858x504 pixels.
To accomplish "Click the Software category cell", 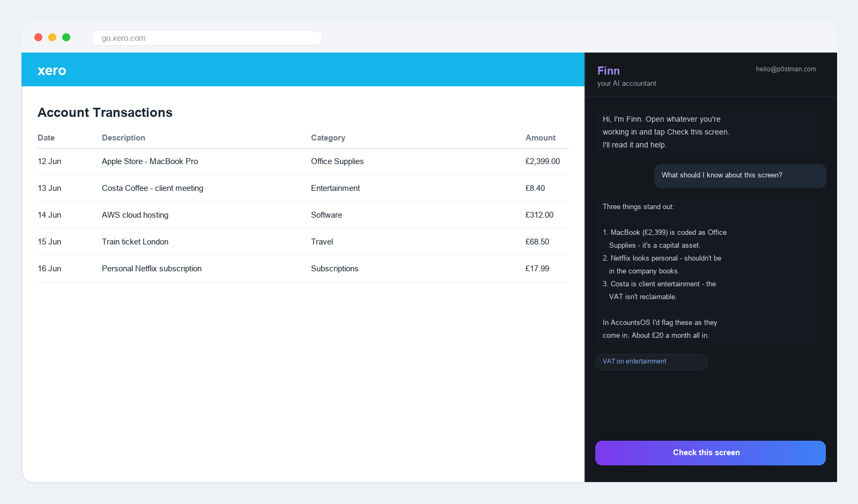I will (327, 215).
